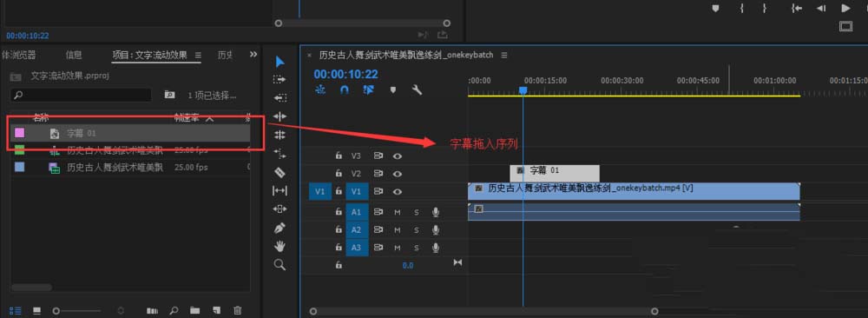Click the 名称 column header
Screen dimensions: 868x318
pos(41,117)
